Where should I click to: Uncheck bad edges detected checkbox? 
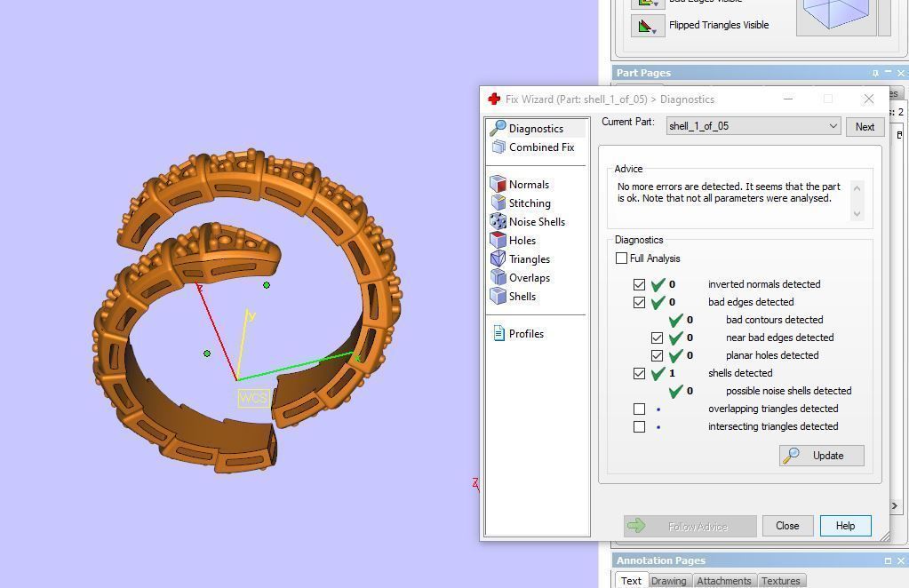[x=639, y=302]
